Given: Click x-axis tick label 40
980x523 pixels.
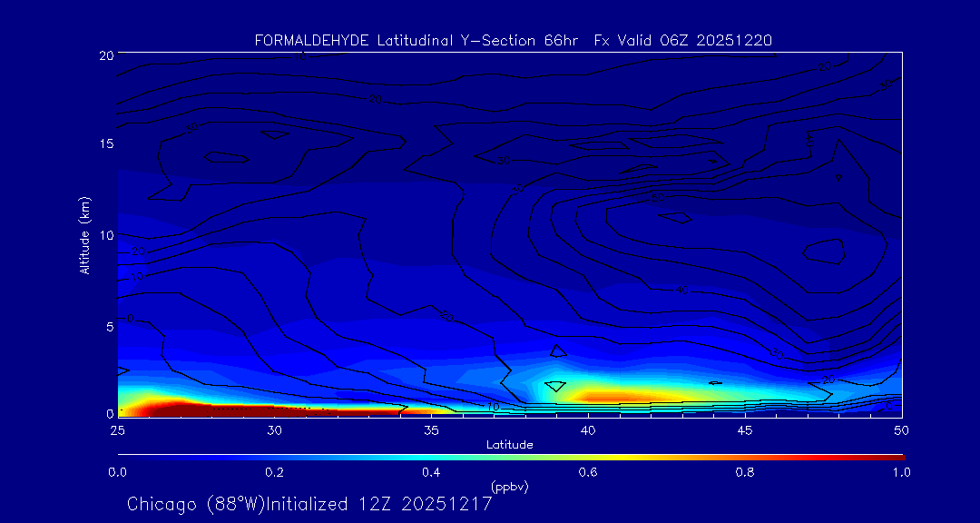Looking at the screenshot, I should [x=587, y=430].
